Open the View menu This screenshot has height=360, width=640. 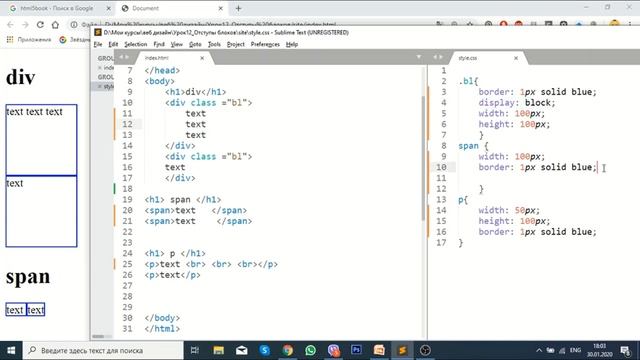176,44
